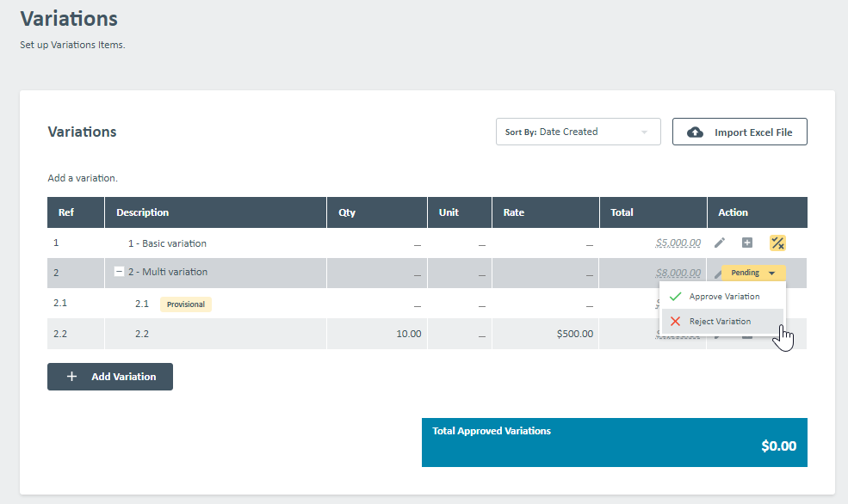This screenshot has width=848, height=504.
Task: Click the $5,000.00 total link
Action: [x=678, y=243]
